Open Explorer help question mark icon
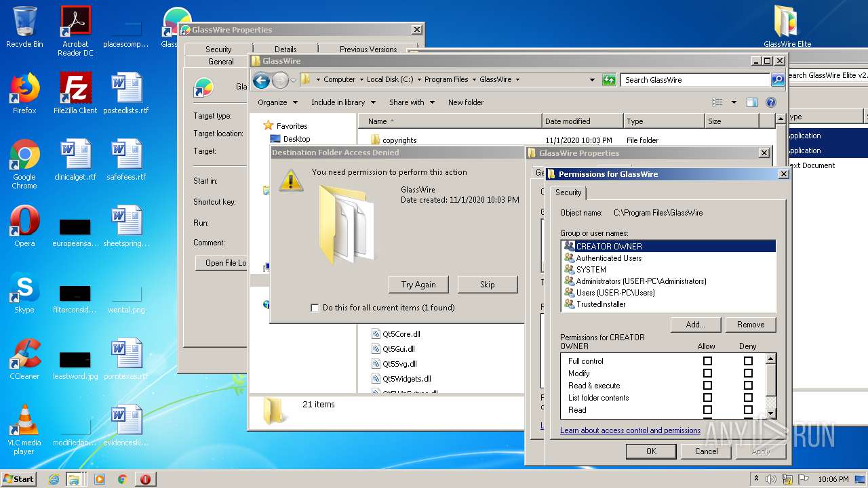The height and width of the screenshot is (488, 868). pyautogui.click(x=771, y=102)
